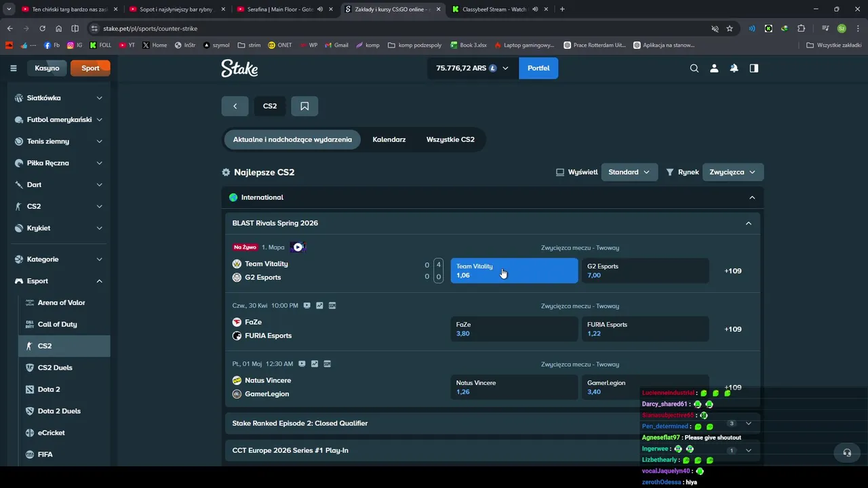The image size is (868, 488).
Task: Open the Book 3.xlsx bookmark
Action: tap(468, 45)
